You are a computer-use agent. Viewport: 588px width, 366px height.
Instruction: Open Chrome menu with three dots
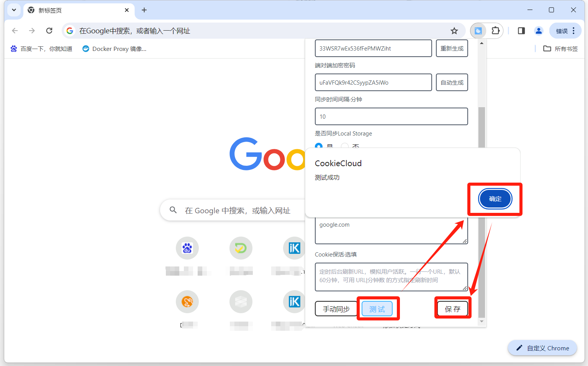[x=573, y=31]
